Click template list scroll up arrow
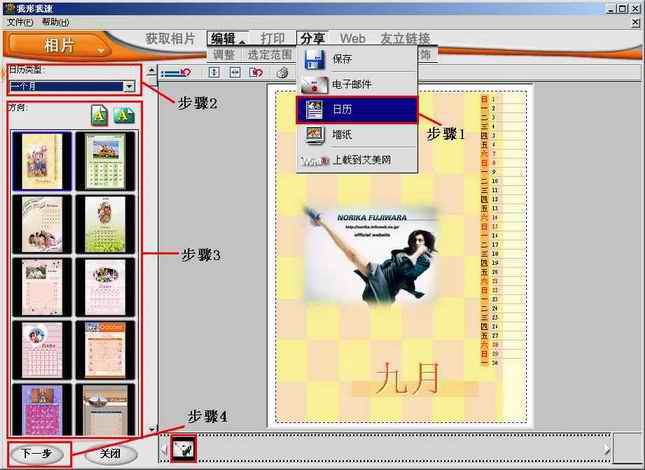 click(151, 70)
